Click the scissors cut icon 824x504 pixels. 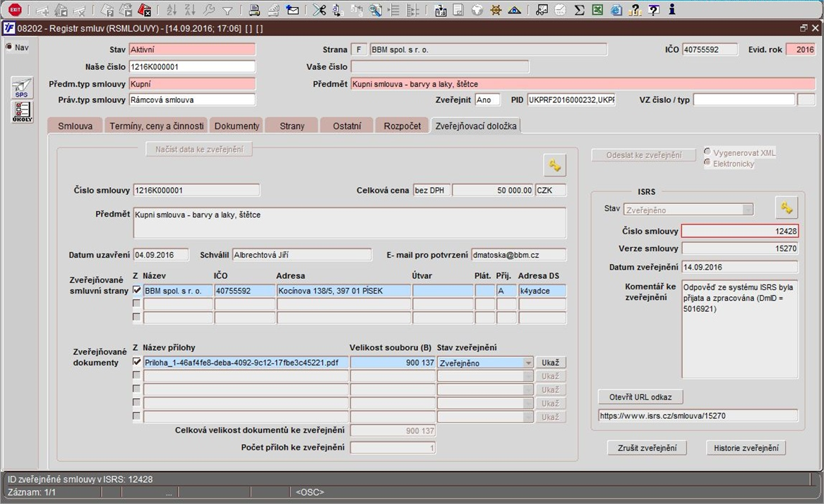319,9
